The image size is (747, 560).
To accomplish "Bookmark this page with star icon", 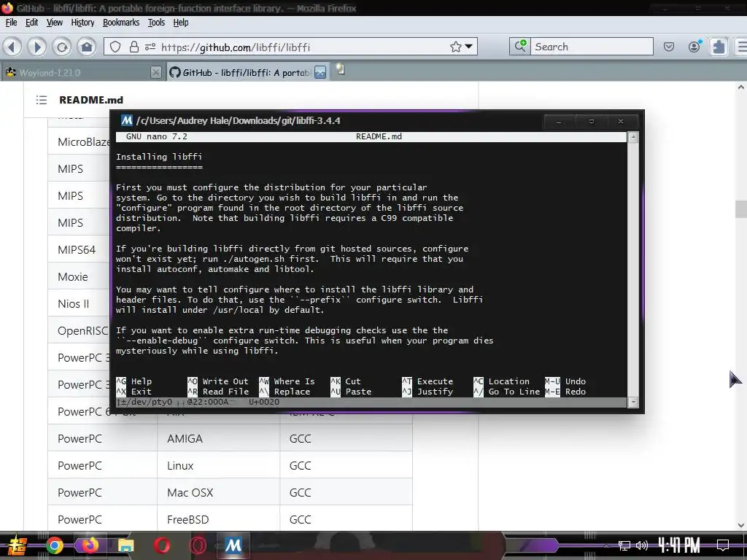I will (x=455, y=47).
